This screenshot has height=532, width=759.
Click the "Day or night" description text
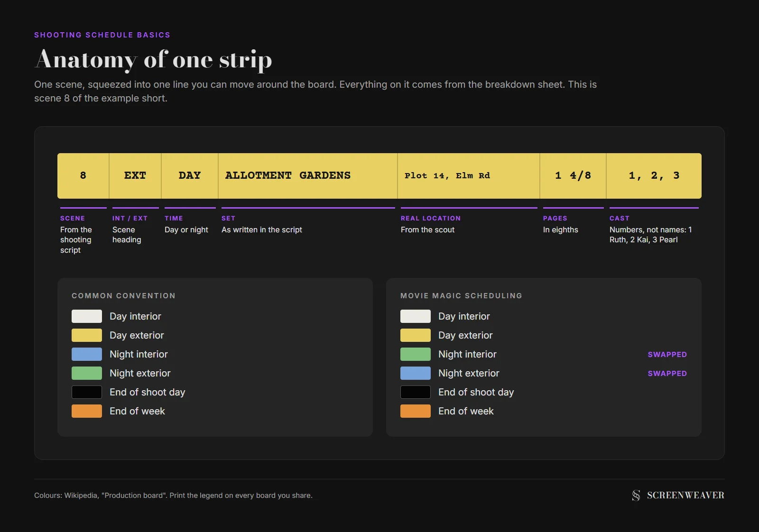[x=186, y=230]
